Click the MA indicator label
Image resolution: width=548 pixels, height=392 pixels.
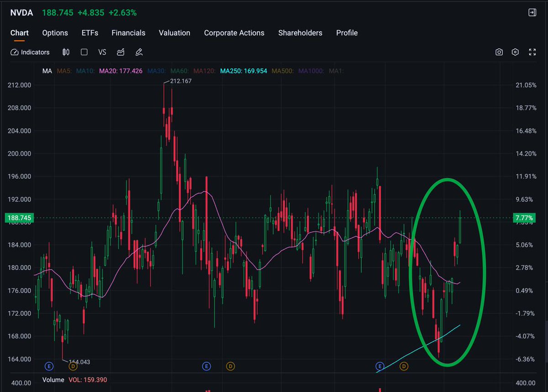(47, 71)
